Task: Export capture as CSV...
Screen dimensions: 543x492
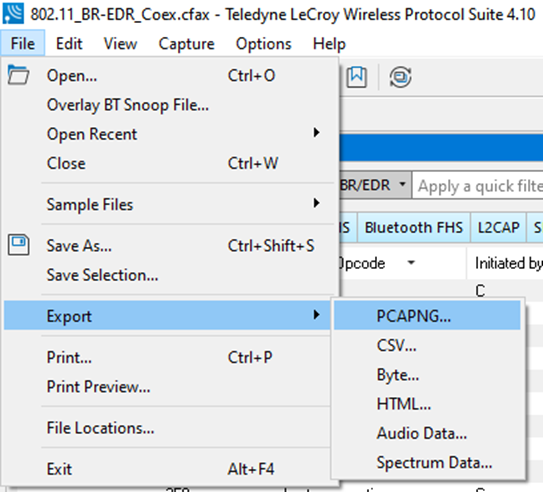Action: (x=427, y=345)
